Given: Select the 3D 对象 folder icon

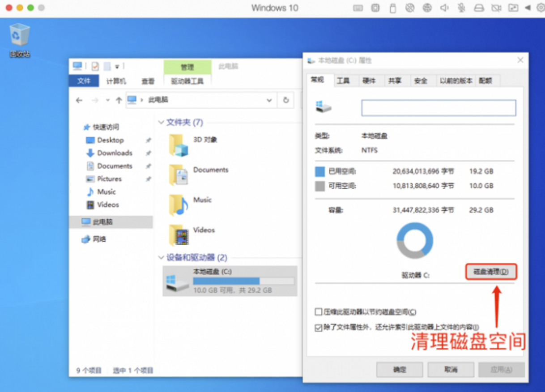Looking at the screenshot, I should point(179,145).
